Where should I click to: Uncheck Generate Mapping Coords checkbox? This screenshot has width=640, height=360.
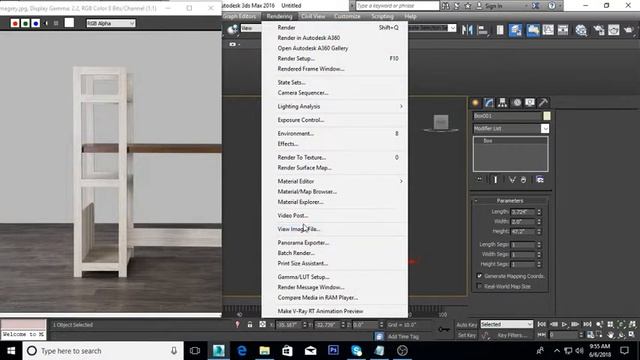point(480,276)
